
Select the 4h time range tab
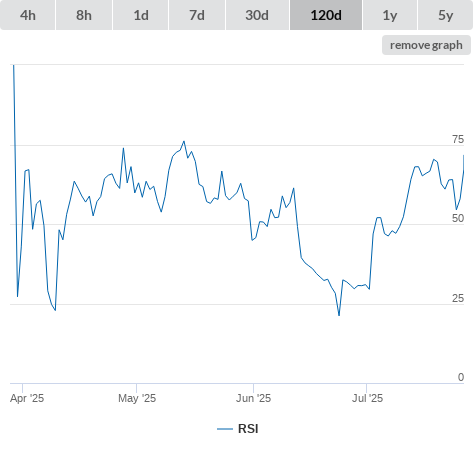click(28, 15)
